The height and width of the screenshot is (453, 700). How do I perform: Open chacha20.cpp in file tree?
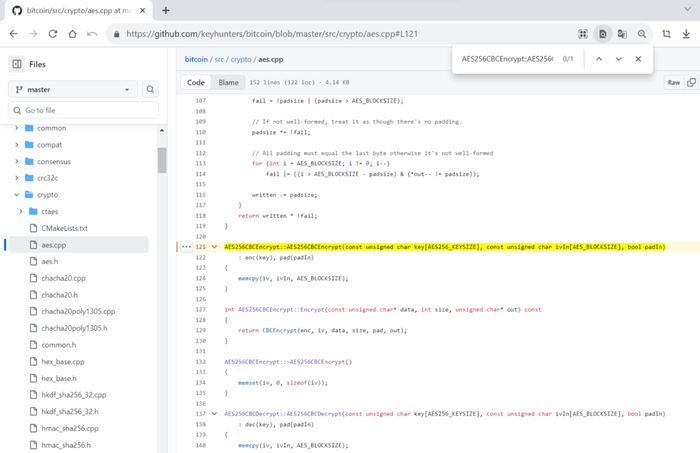point(64,277)
